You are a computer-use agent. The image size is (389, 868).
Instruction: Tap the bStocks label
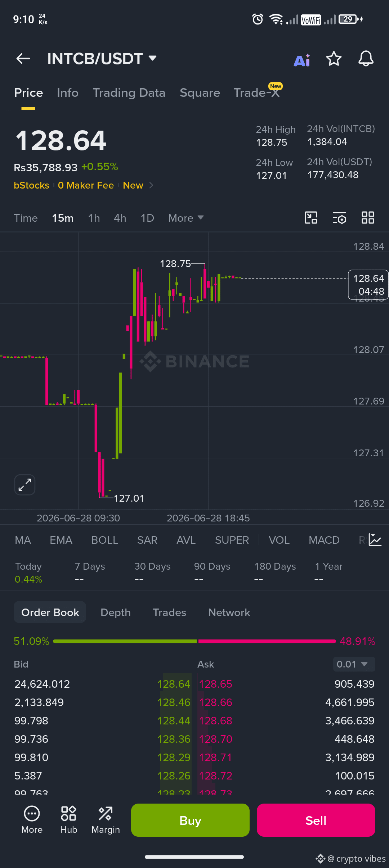31,185
